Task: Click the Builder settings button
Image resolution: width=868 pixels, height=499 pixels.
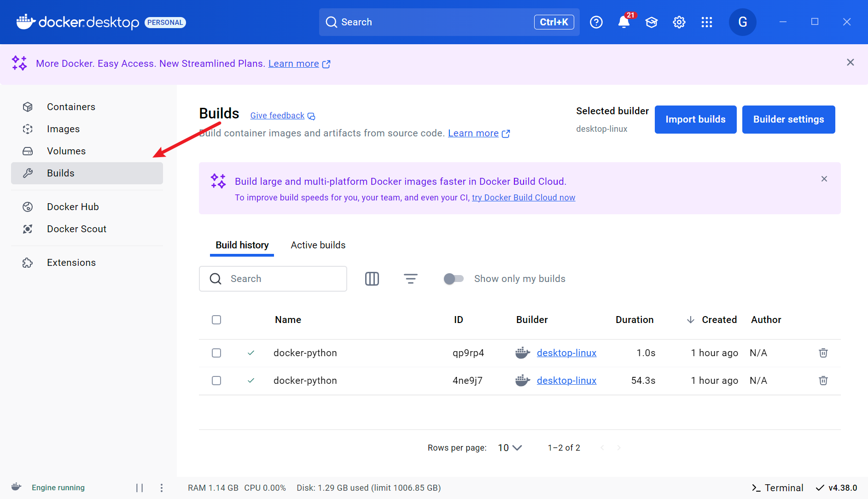Action: [x=788, y=119]
